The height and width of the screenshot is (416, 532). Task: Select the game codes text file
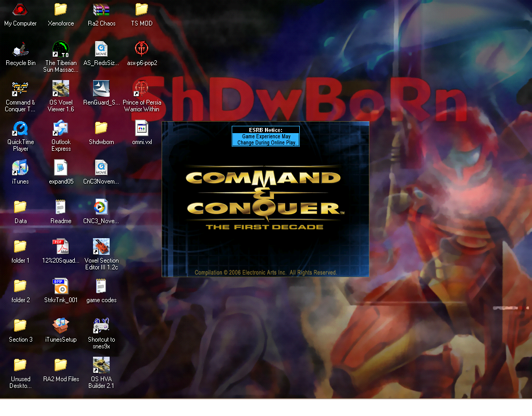click(101, 287)
